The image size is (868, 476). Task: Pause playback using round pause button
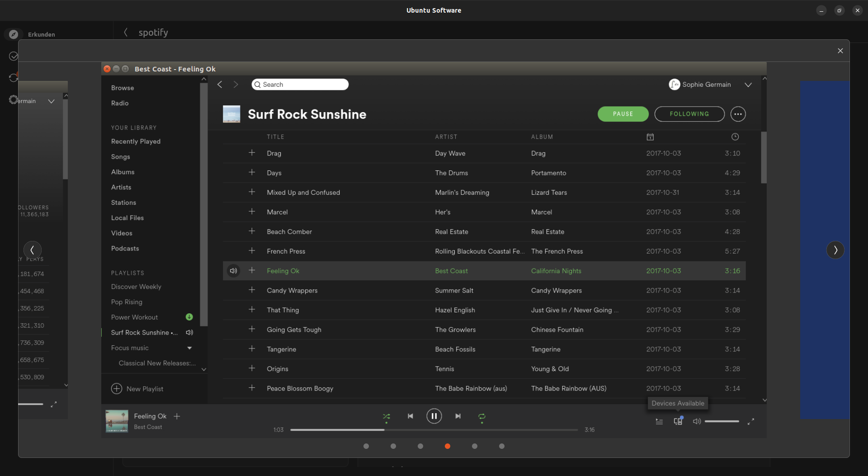tap(434, 416)
